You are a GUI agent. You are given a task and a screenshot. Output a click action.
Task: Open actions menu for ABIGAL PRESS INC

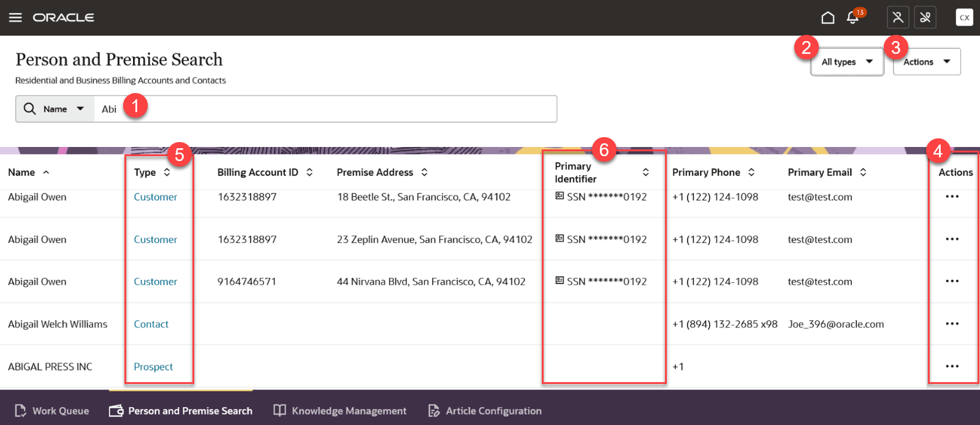click(952, 366)
